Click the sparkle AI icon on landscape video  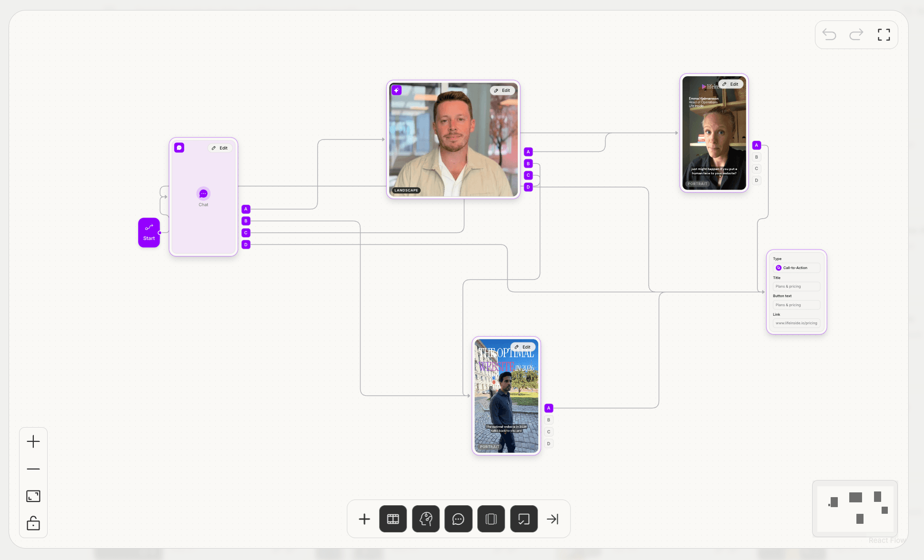(x=396, y=90)
